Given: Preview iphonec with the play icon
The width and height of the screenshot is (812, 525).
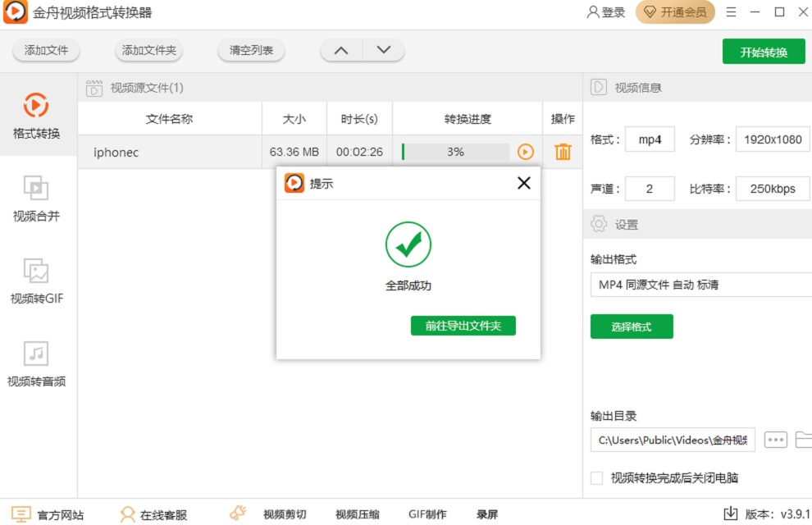Looking at the screenshot, I should [x=527, y=152].
